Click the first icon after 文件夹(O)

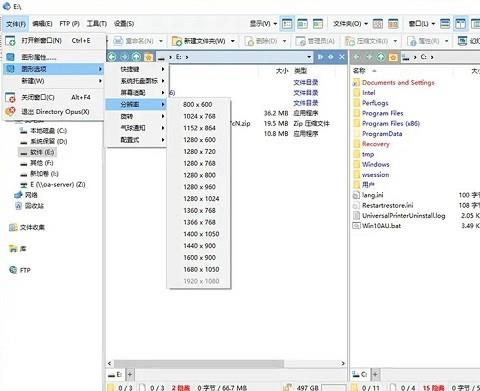(378, 24)
